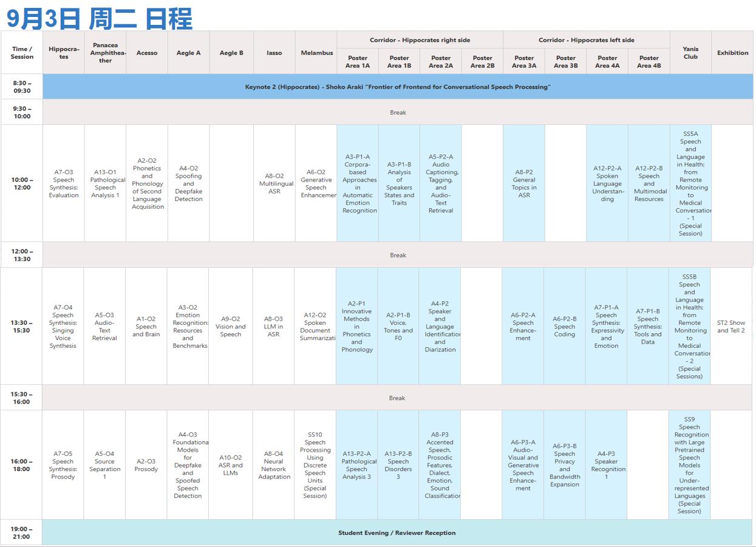Select the A8-P2 General Topics in ASR poster
The image size is (756, 547).
point(524,183)
